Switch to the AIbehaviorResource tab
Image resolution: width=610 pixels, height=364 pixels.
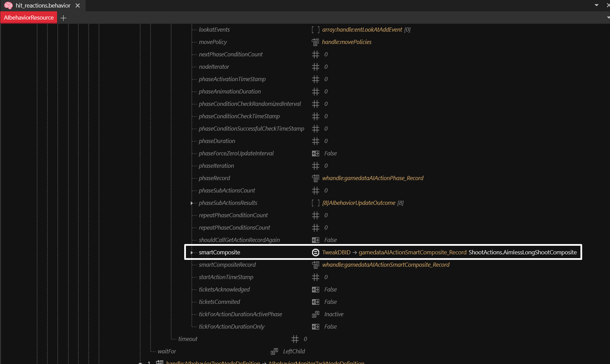[29, 18]
